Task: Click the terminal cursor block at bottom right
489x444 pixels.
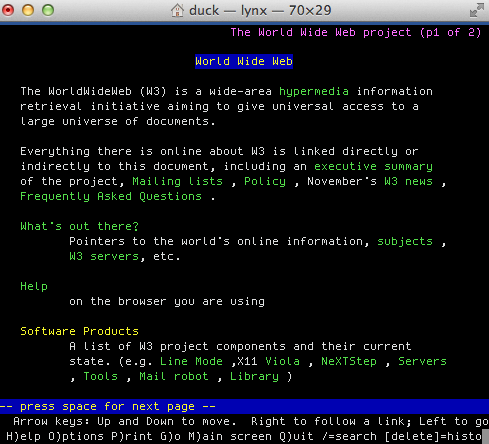Action: click(x=486, y=436)
